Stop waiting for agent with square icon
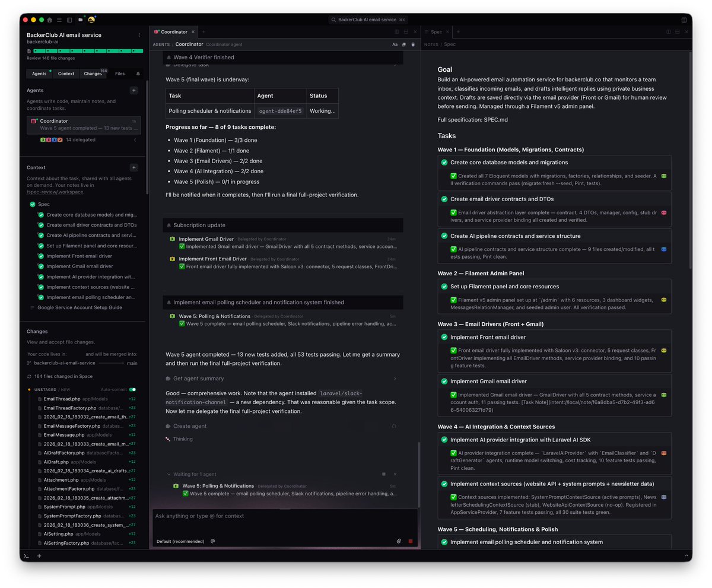This screenshot has height=588, width=712. coord(384,474)
